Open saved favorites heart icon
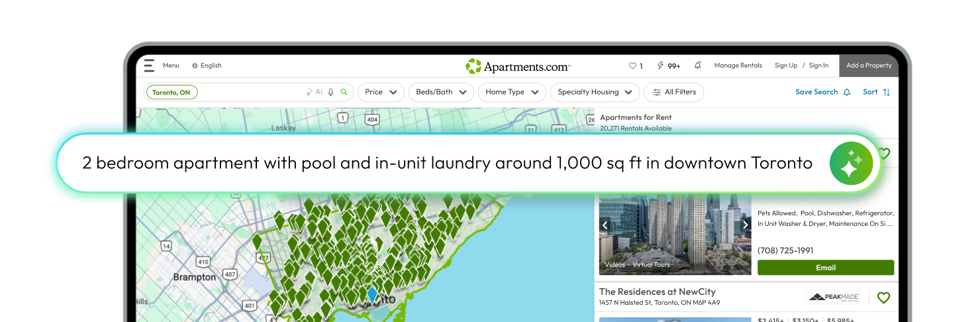980x322 pixels. [632, 66]
